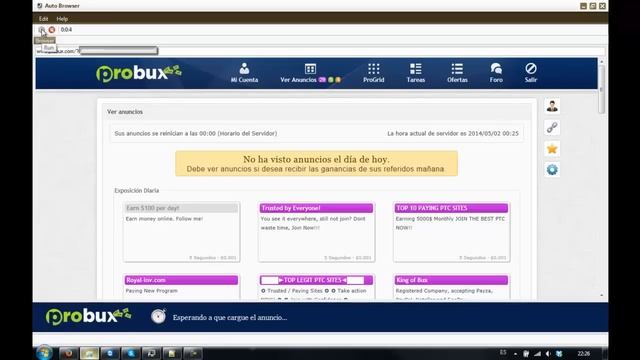The width and height of the screenshot is (640, 360).
Task: Click the first taskbar app icon next to Start
Action: (69, 353)
